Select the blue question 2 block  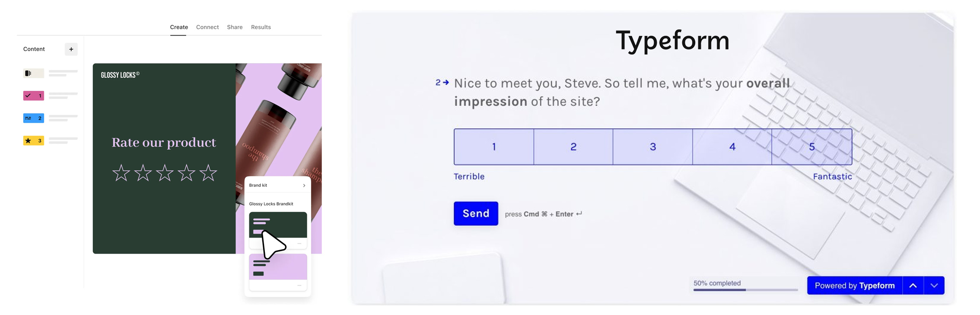coord(33,118)
